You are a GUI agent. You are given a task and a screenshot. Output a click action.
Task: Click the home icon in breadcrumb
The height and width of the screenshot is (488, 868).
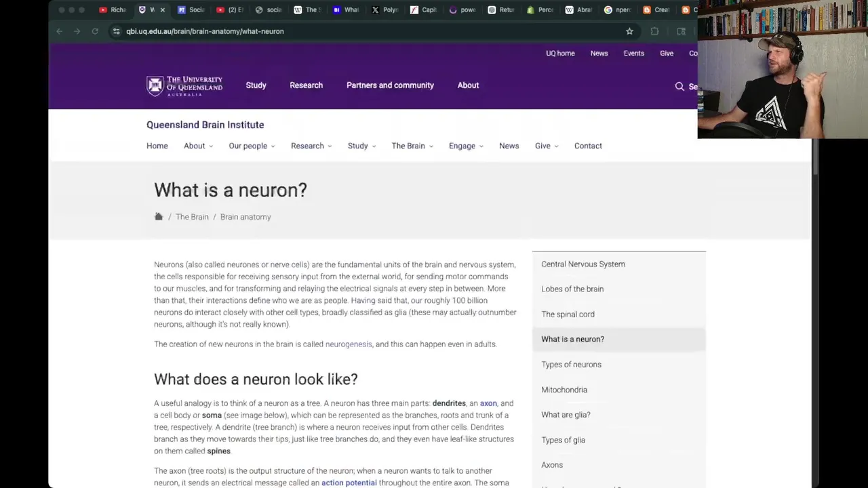pyautogui.click(x=159, y=216)
